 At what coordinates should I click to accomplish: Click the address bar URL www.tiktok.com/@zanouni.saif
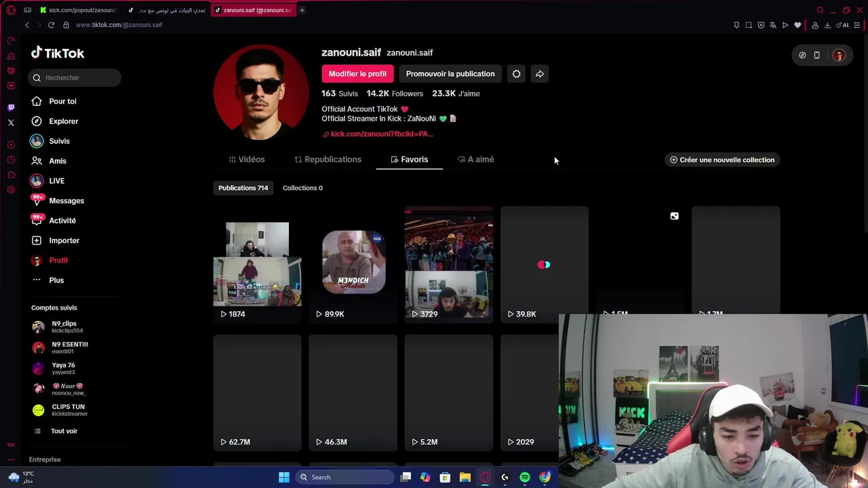pos(119,25)
